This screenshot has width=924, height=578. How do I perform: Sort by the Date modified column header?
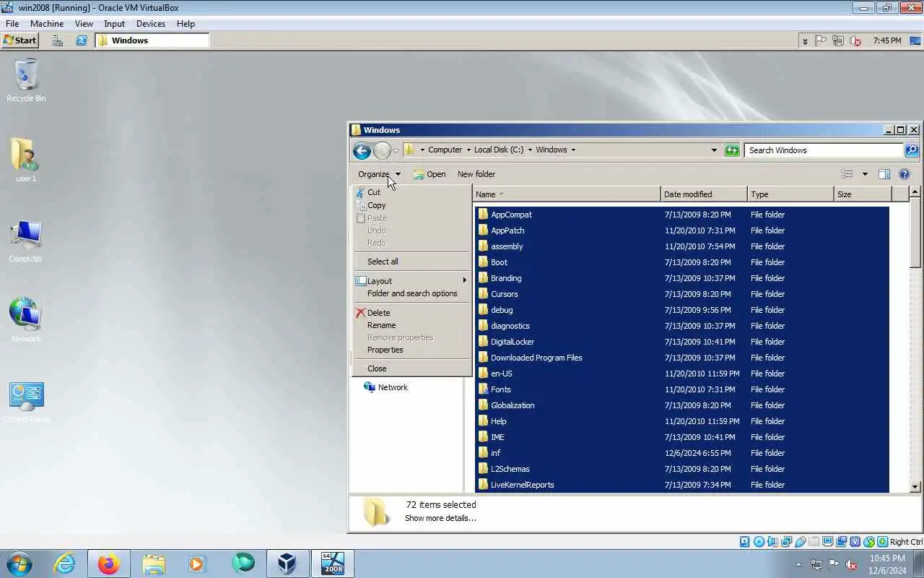[704, 194]
